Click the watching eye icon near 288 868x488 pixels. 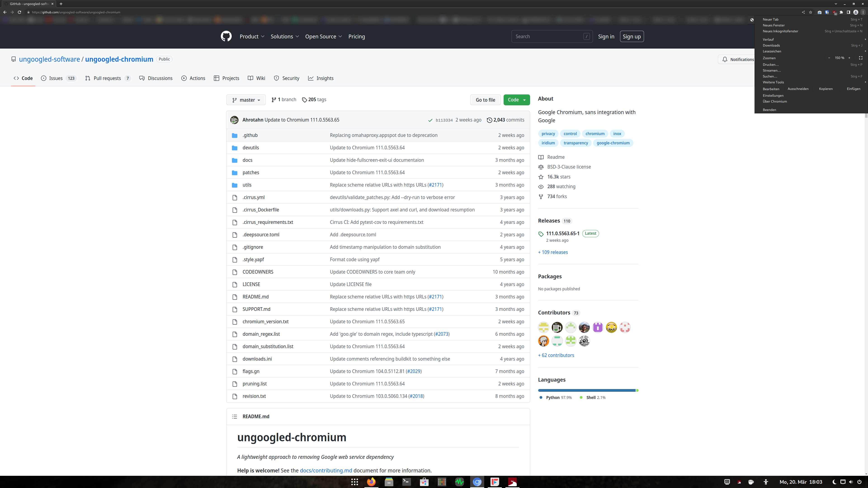tap(541, 187)
